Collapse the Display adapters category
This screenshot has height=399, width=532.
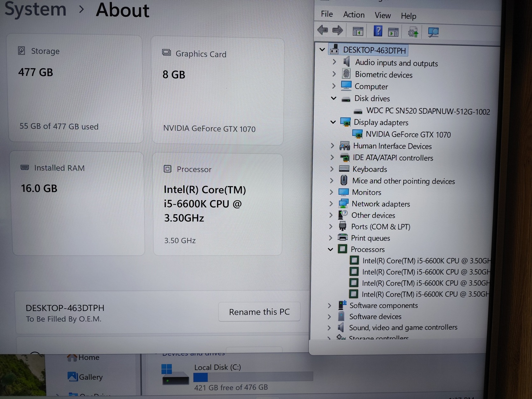coord(333,122)
